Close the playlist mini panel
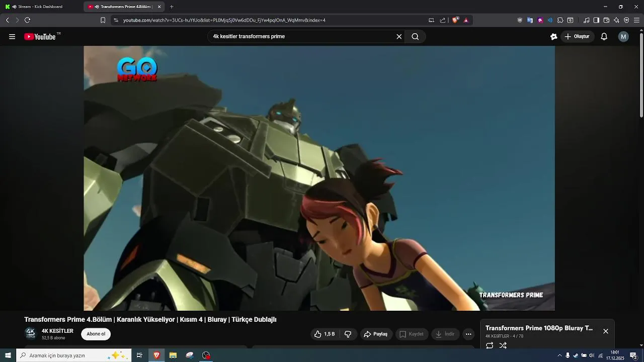644x362 pixels. click(x=606, y=331)
